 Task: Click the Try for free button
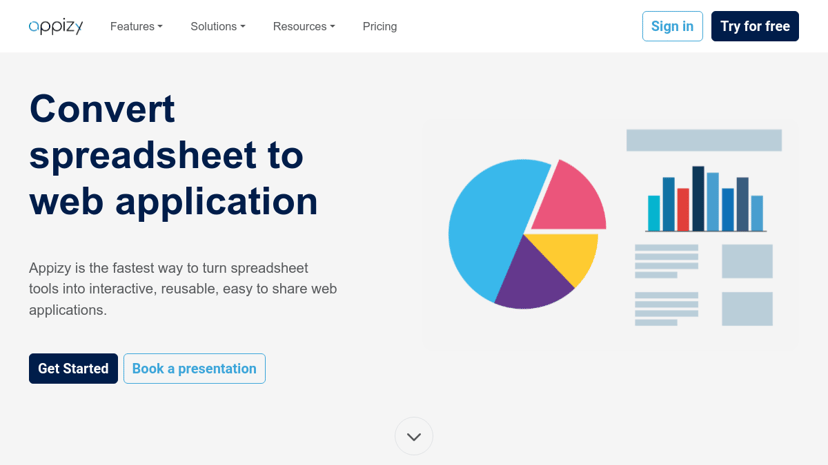pyautogui.click(x=755, y=26)
